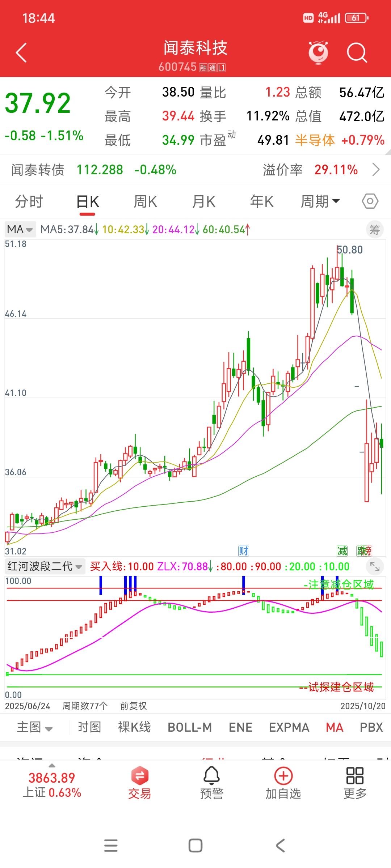Expand 上证 index bar arrow
Viewport: 391px width, 868px height.
[x=52, y=765]
